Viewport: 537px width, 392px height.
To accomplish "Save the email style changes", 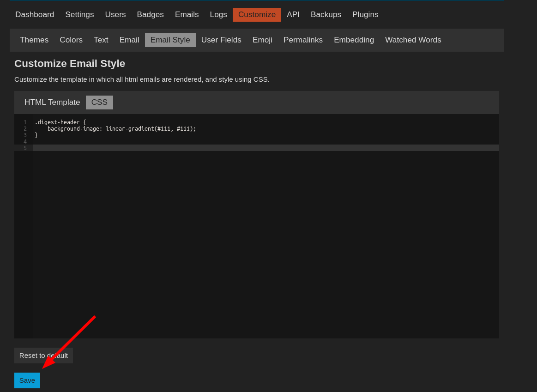I will (27, 380).
